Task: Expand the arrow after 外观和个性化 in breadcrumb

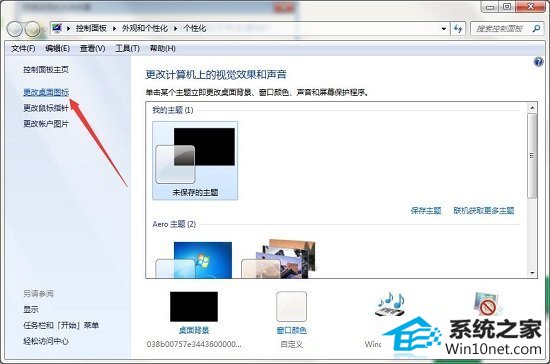Action: point(176,28)
